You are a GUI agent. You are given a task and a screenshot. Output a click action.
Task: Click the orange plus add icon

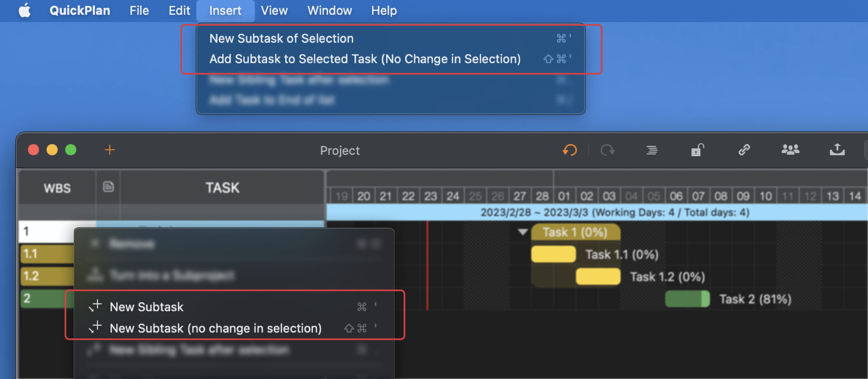(110, 150)
